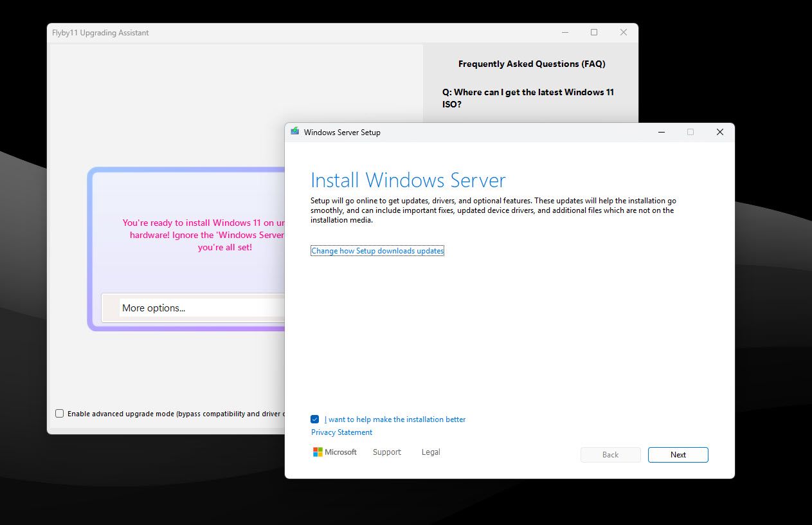Close the Windows Server Setup window

pos(719,132)
